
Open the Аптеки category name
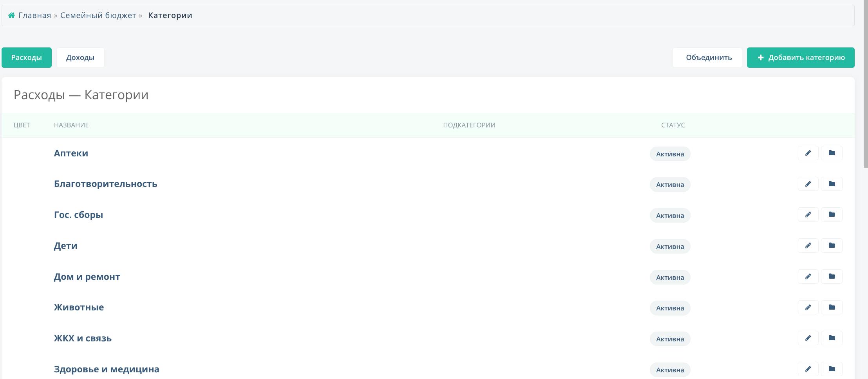point(71,153)
